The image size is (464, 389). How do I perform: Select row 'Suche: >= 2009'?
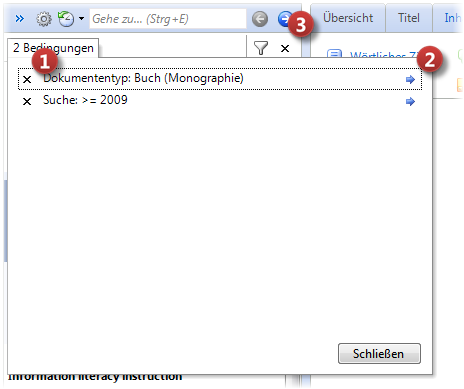tap(220, 101)
